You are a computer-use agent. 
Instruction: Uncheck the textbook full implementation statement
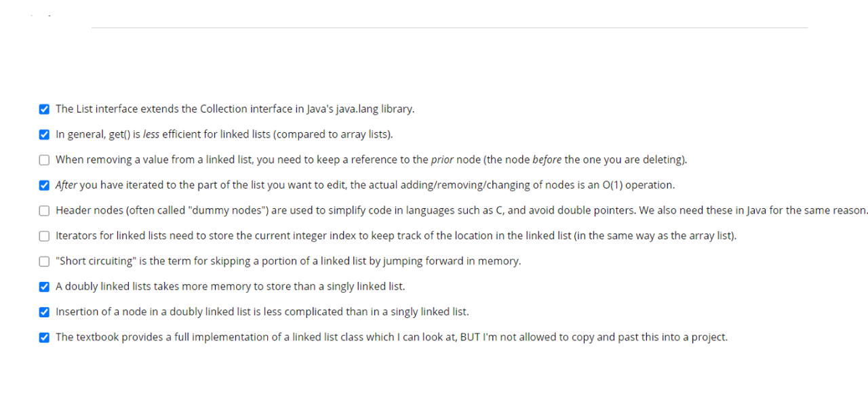tap(44, 337)
